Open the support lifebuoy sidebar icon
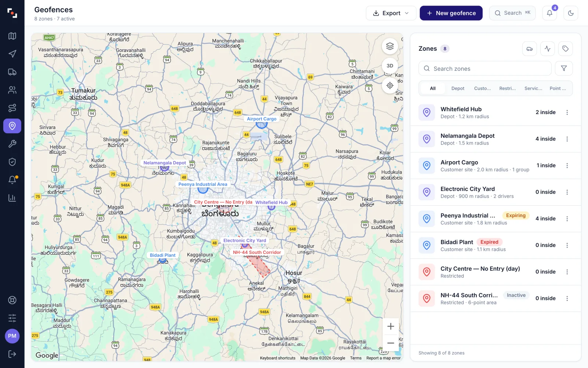 coord(12,300)
